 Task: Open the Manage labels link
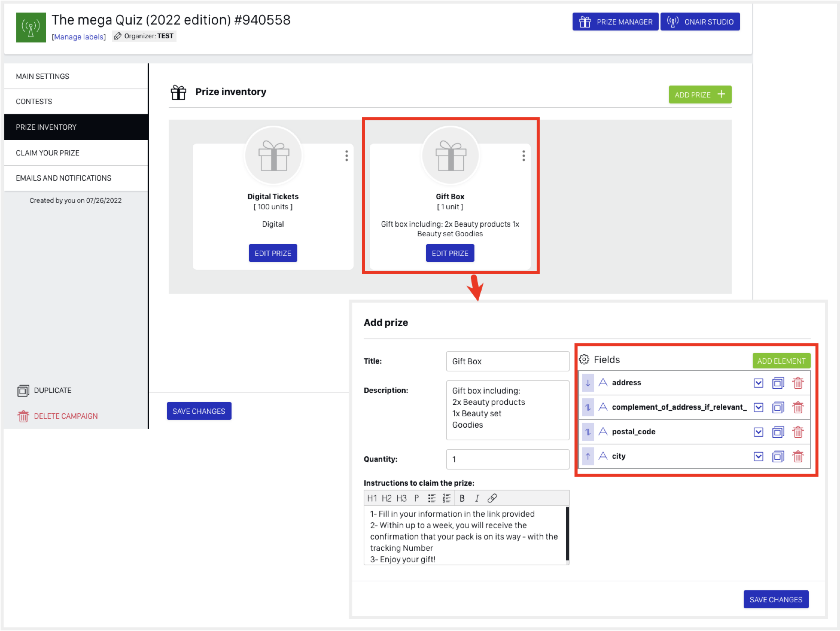point(79,37)
